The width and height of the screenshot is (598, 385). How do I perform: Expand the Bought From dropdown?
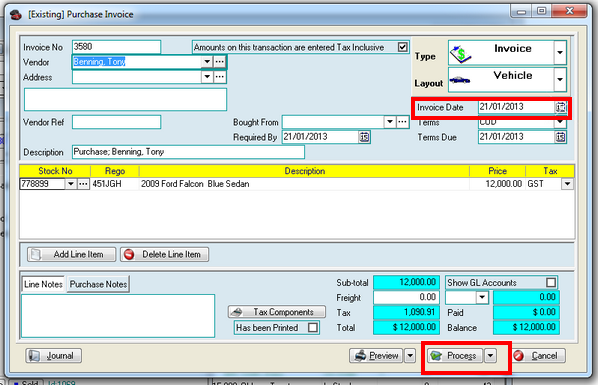[x=389, y=122]
